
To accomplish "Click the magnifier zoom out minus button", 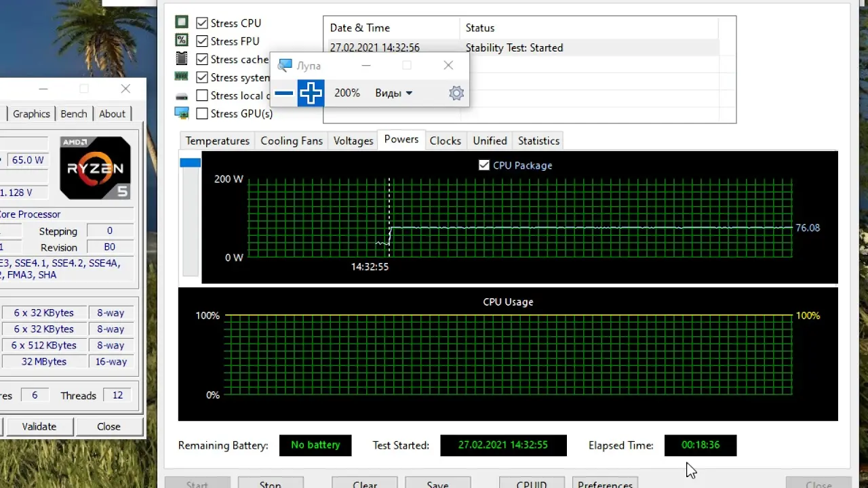I will pyautogui.click(x=284, y=94).
